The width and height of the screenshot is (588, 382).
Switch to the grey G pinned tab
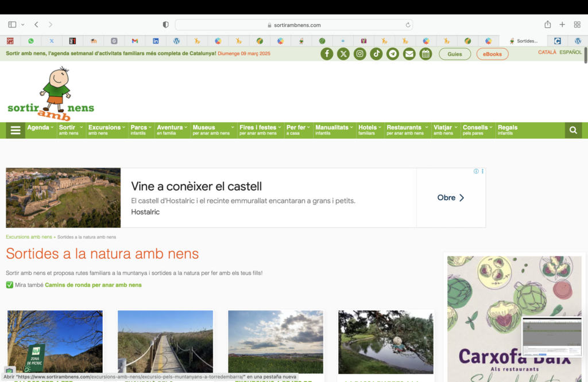pos(114,41)
